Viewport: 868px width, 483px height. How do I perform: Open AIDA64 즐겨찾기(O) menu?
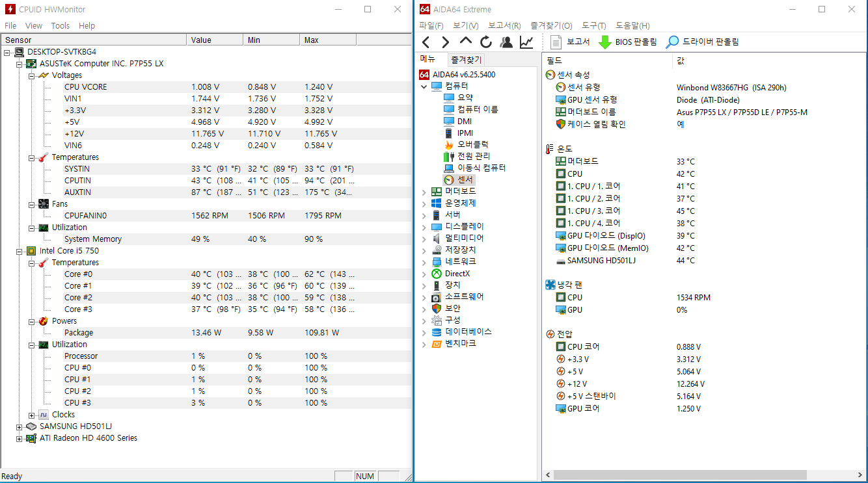coord(551,26)
